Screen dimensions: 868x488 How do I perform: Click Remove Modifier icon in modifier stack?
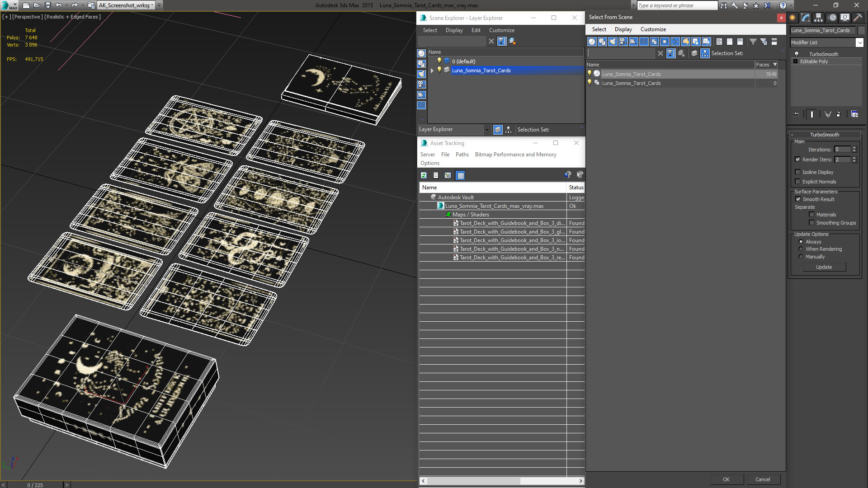[x=839, y=114]
